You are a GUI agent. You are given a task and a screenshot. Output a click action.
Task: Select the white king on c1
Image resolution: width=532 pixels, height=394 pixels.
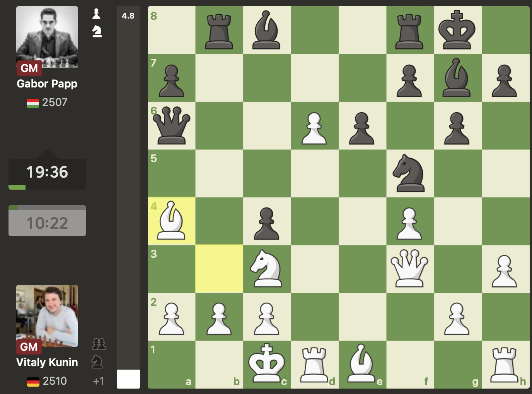tap(267, 364)
